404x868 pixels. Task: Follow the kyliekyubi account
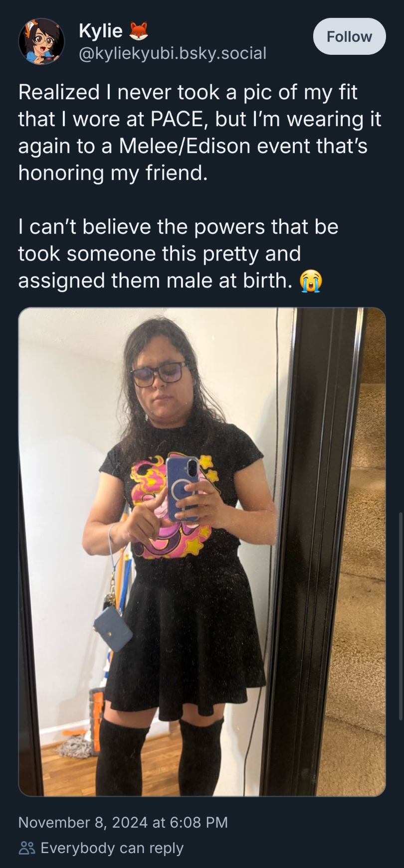tap(349, 36)
